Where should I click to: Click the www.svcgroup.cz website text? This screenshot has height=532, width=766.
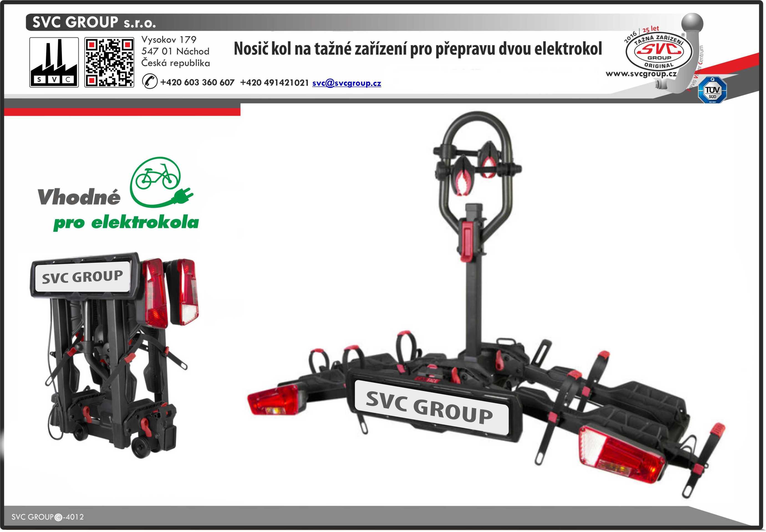tap(641, 74)
